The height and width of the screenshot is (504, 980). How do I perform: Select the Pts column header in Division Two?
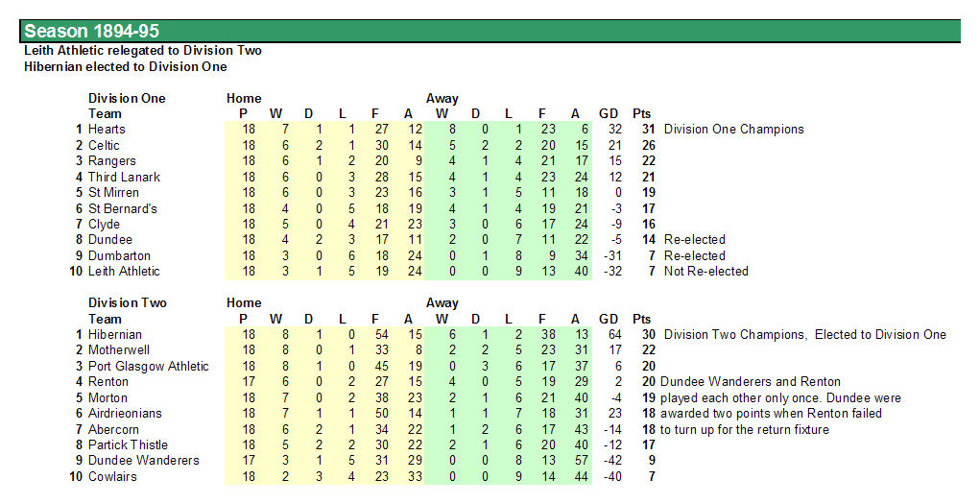tap(642, 319)
